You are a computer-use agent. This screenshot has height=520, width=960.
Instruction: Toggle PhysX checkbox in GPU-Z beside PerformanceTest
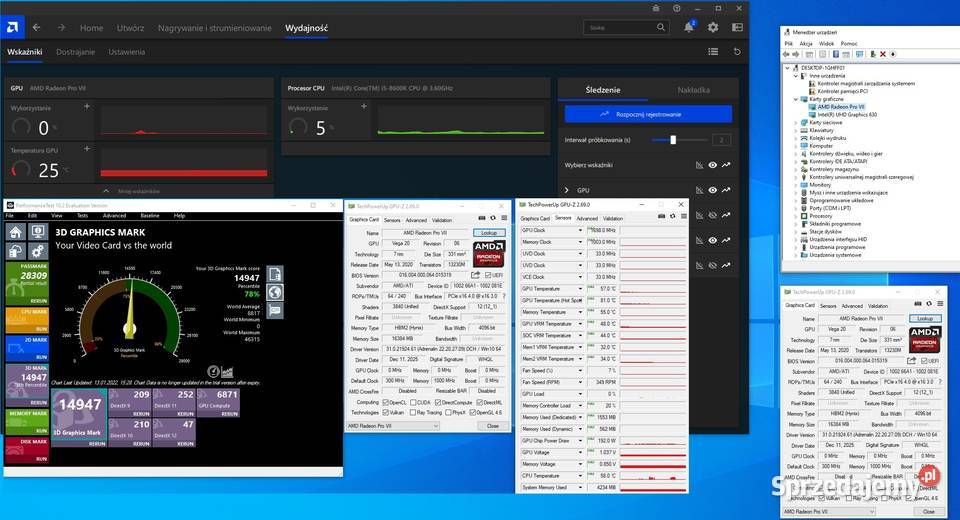pos(449,413)
